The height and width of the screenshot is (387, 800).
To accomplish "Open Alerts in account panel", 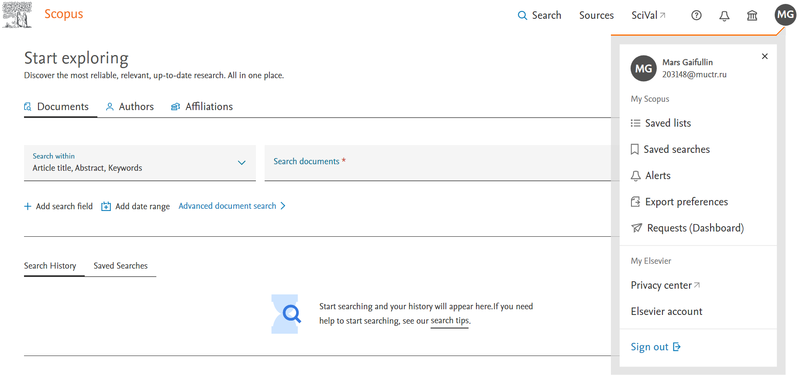I will (651, 175).
